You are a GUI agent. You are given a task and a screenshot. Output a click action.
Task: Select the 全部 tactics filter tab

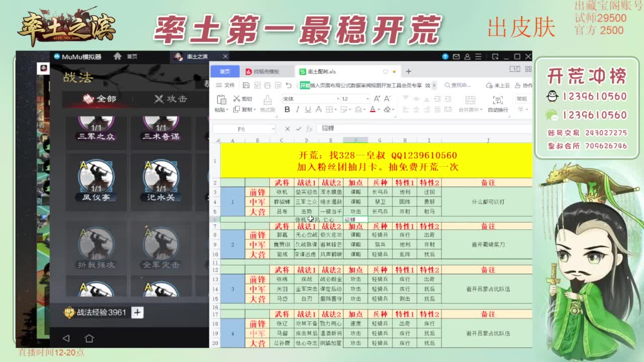(100, 99)
